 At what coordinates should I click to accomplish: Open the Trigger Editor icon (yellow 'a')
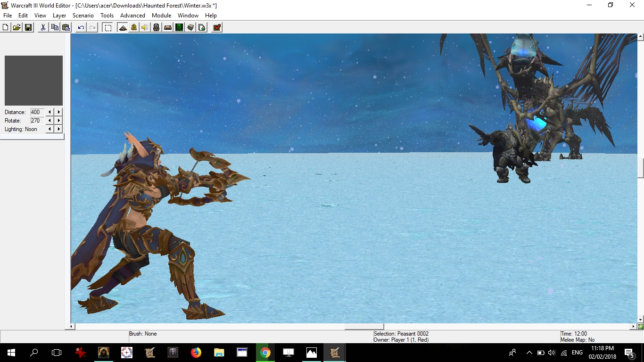click(x=134, y=27)
